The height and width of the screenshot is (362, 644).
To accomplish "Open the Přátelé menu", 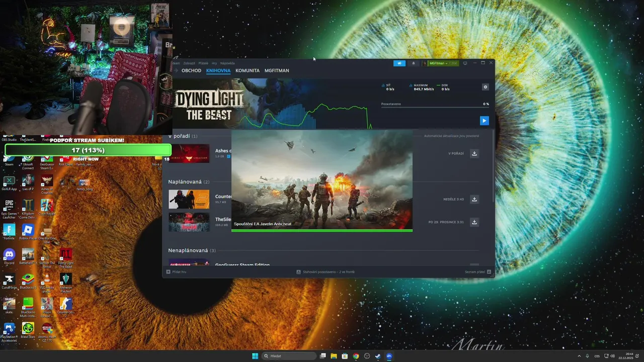I will point(203,63).
